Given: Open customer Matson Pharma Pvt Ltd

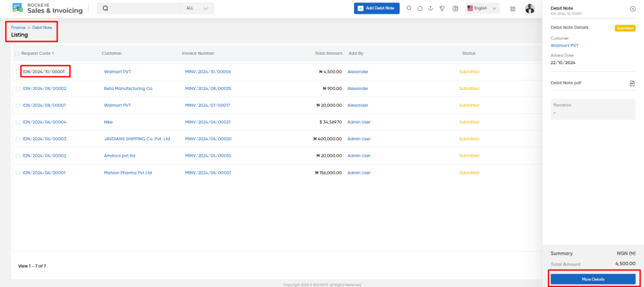Looking at the screenshot, I should (128, 172).
